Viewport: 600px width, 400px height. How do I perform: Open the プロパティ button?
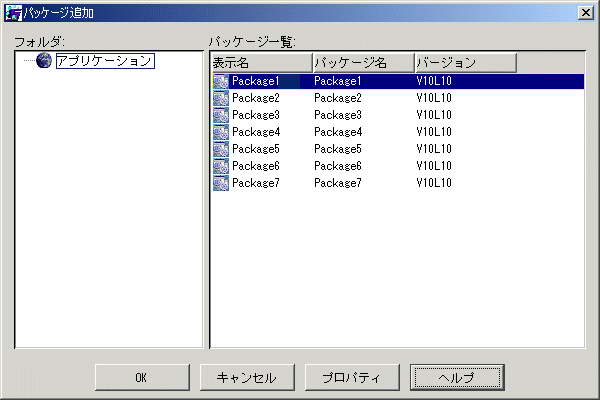(x=352, y=378)
